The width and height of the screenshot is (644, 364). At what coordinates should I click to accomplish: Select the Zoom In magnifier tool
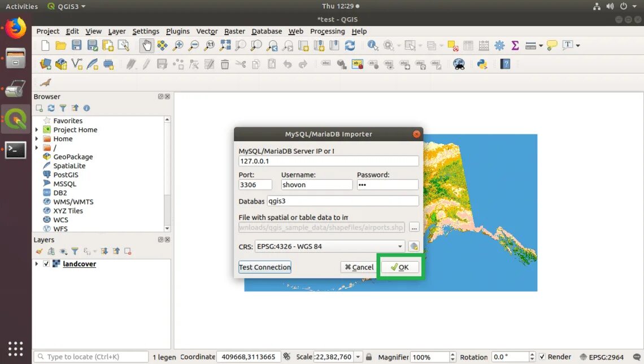pos(178,45)
